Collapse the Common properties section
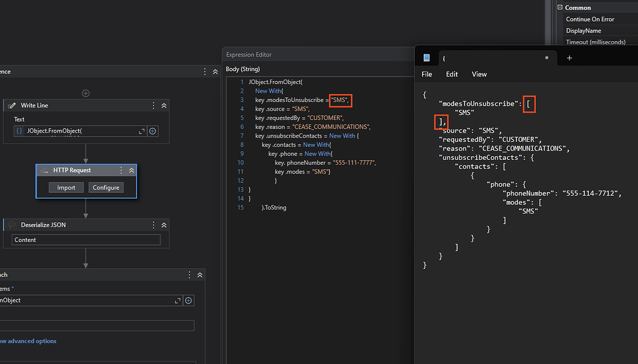Viewport: 638px width, 364px height. [559, 7]
